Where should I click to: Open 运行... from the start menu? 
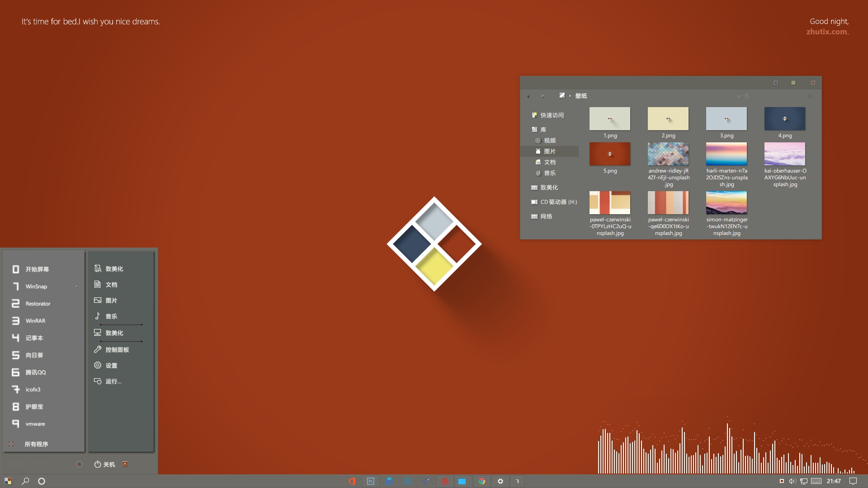(x=113, y=381)
